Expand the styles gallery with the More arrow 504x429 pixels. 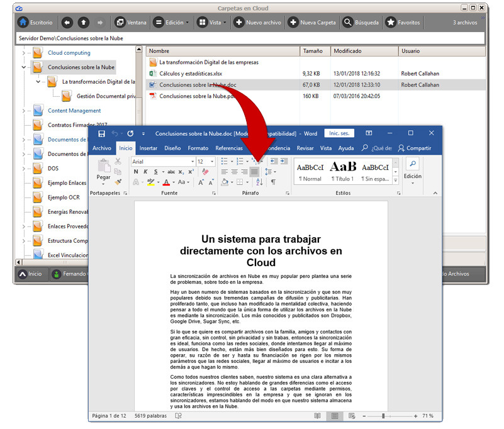(x=396, y=181)
